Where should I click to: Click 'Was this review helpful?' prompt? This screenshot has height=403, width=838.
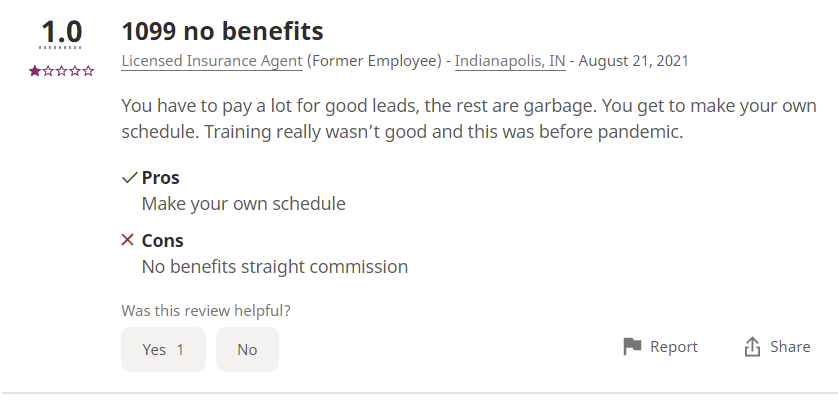click(213, 310)
